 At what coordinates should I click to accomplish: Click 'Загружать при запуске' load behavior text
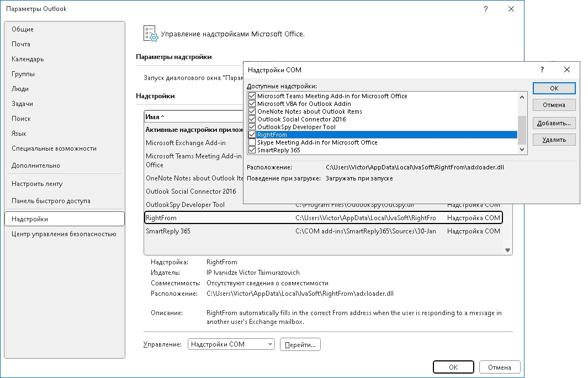[x=359, y=178]
